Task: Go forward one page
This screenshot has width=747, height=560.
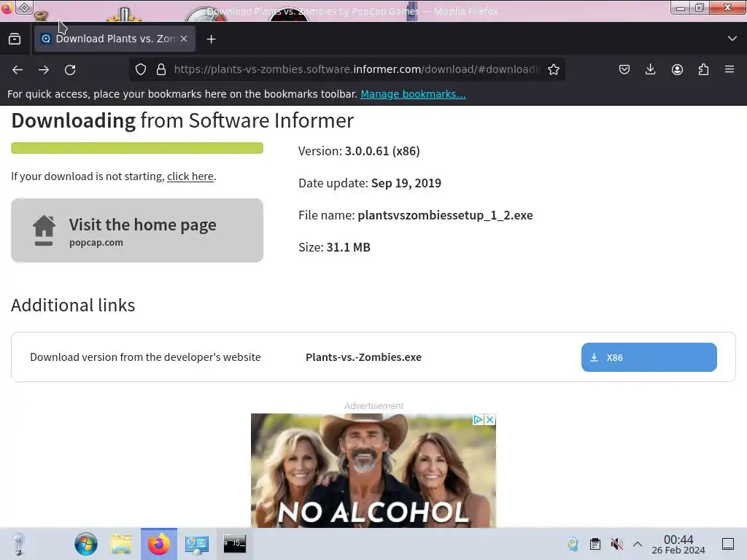Action: [x=44, y=70]
